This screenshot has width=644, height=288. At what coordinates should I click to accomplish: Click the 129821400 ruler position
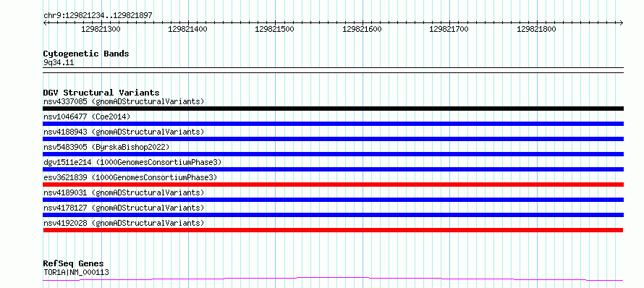187,29
